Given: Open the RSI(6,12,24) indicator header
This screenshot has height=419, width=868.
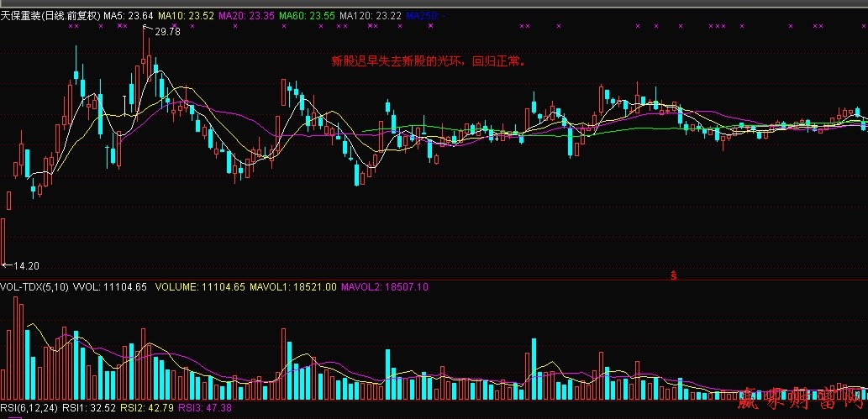Looking at the screenshot, I should (x=29, y=408).
